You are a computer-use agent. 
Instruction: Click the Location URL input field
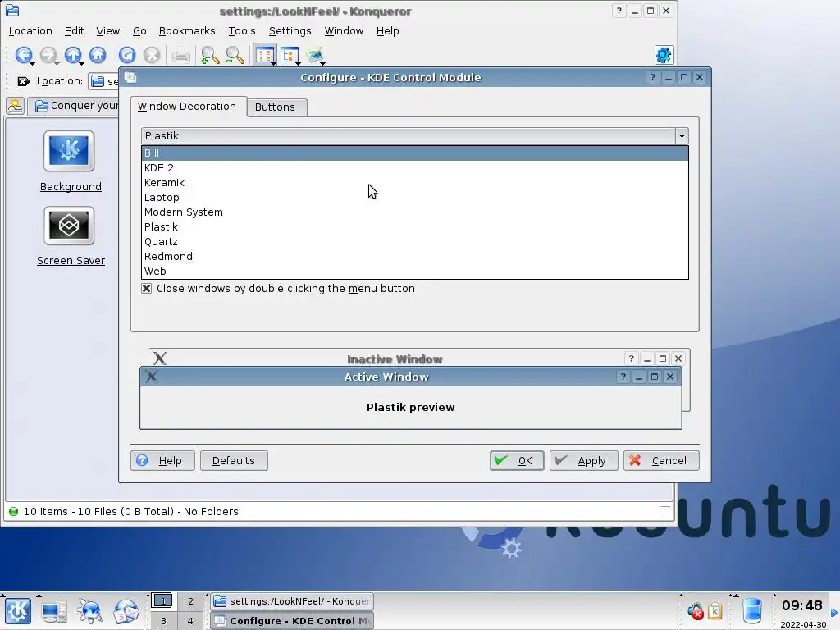104,81
